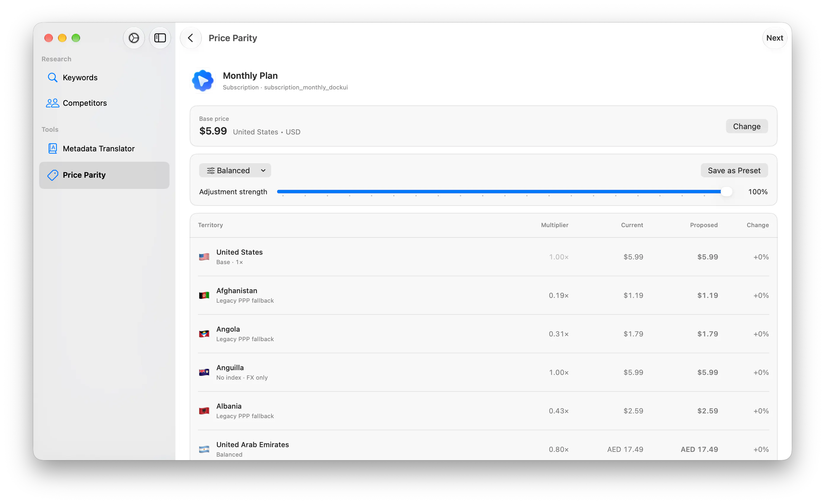Viewport: 825px width, 504px height.
Task: Click the current $2.59 for Albania
Action: click(633, 411)
